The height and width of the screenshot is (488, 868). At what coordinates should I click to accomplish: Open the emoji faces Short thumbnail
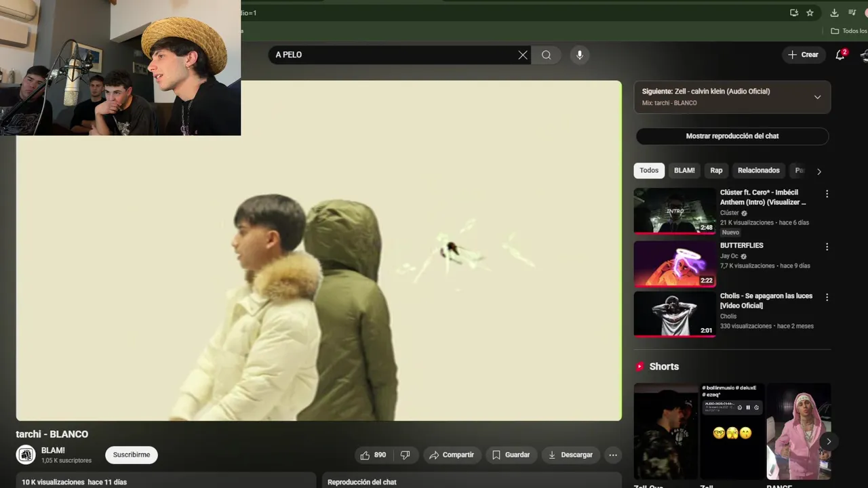732,431
